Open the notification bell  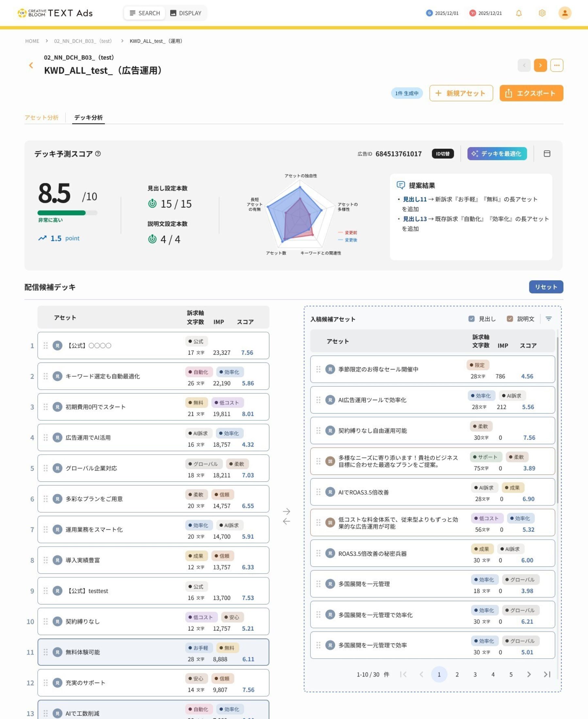click(x=519, y=13)
